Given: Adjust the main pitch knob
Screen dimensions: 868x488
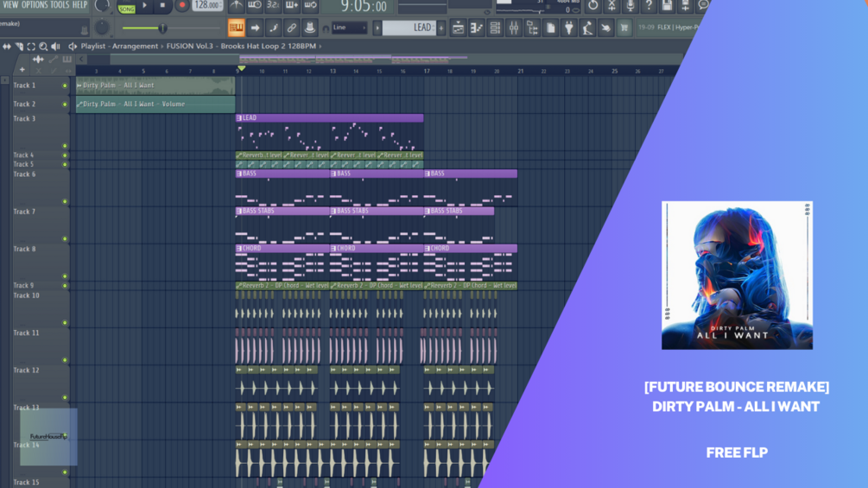Looking at the screenshot, I should (102, 28).
